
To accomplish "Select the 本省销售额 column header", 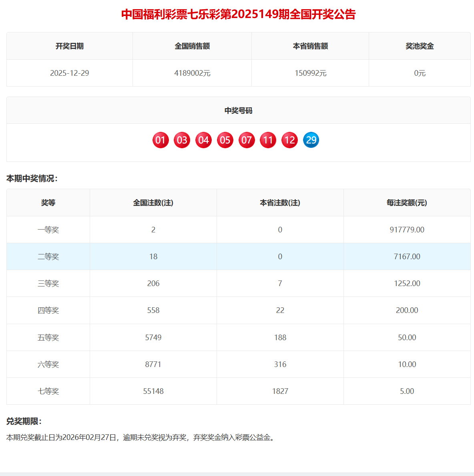I will (x=310, y=46).
